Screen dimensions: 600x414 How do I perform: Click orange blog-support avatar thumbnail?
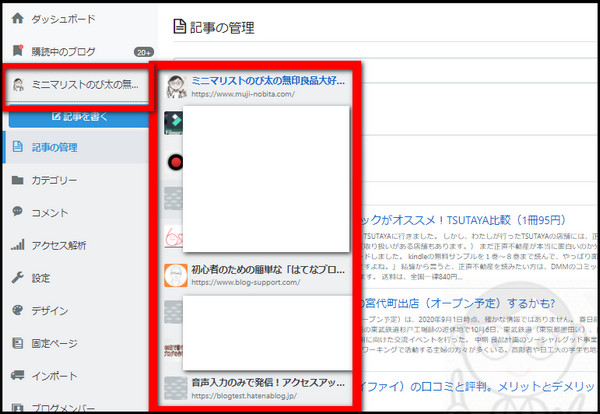(x=176, y=275)
